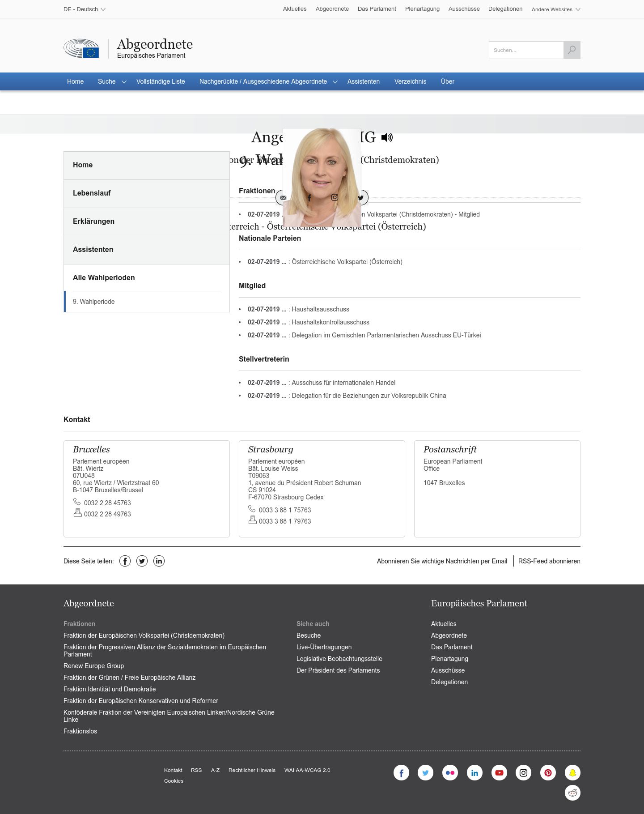
Task: Open the footer Legislative Beobachtungsstelle link
Action: (x=339, y=659)
